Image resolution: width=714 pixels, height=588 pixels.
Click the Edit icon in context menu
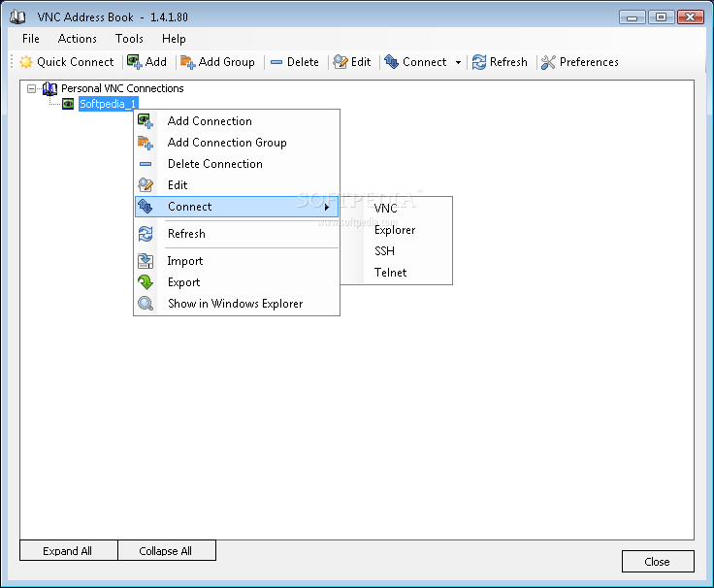(146, 185)
